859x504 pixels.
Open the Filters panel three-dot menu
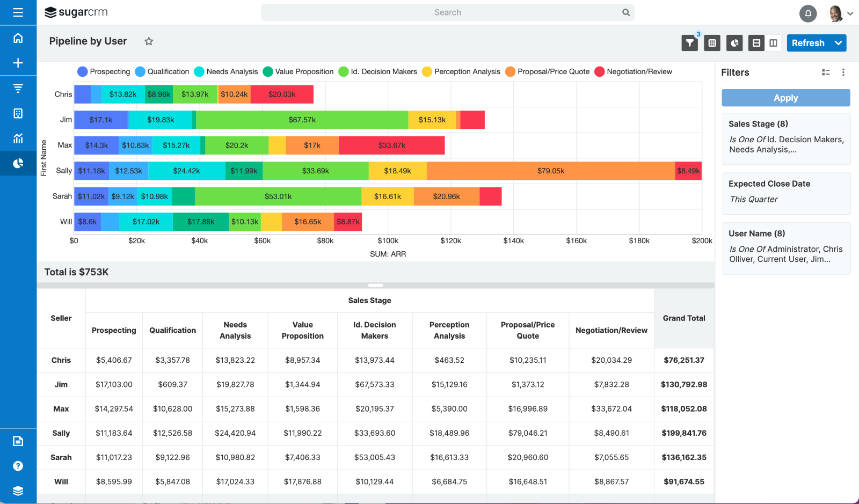pyautogui.click(x=843, y=72)
